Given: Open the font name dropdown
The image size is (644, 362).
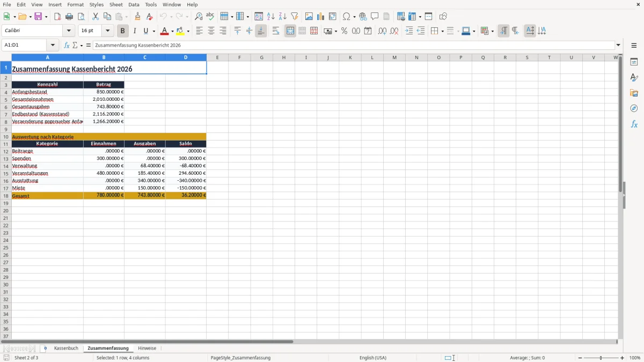Looking at the screenshot, I should coord(69,31).
